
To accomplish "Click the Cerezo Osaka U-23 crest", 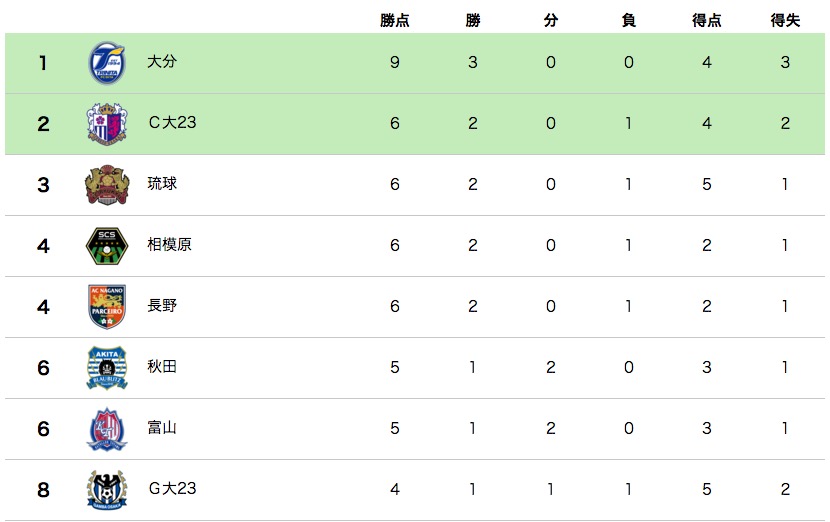I will point(106,124).
